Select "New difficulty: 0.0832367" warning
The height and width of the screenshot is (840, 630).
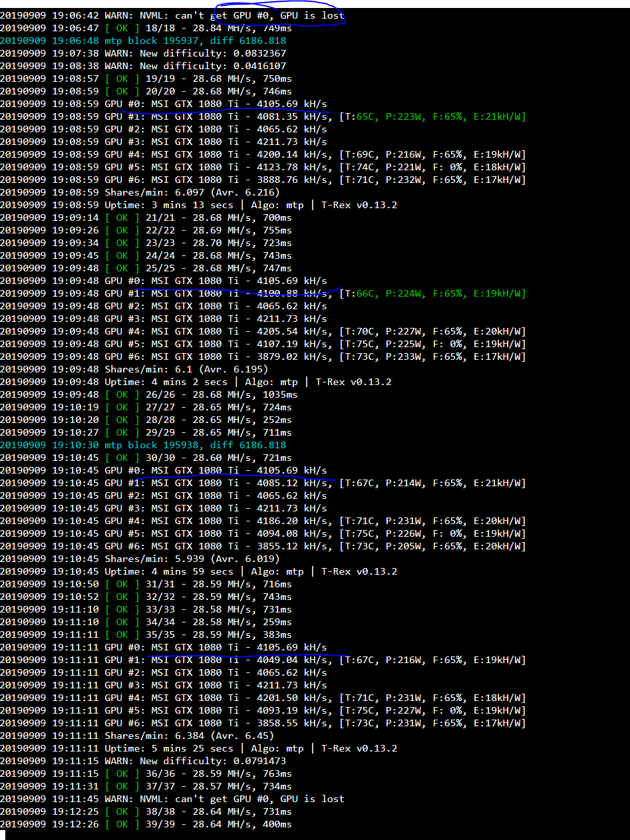click(143, 53)
